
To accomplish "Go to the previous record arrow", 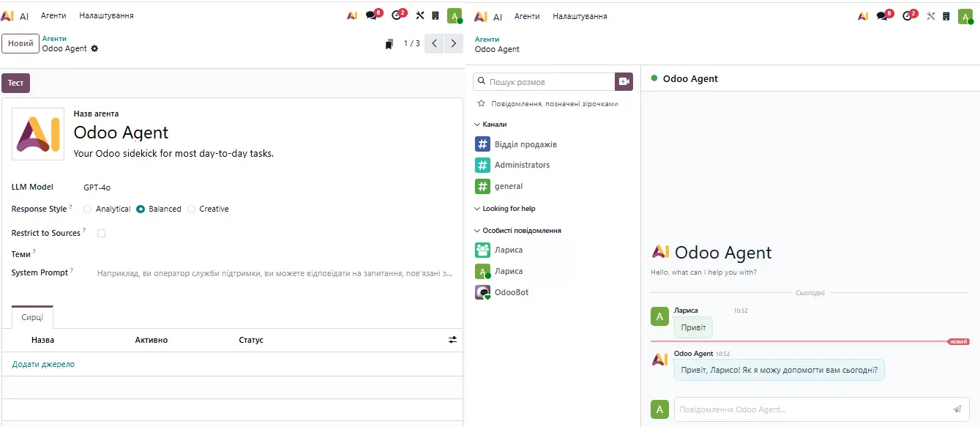I will click(435, 43).
